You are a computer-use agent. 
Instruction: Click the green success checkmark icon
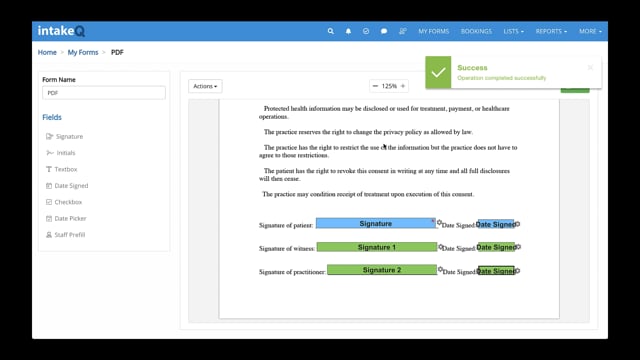click(x=438, y=72)
